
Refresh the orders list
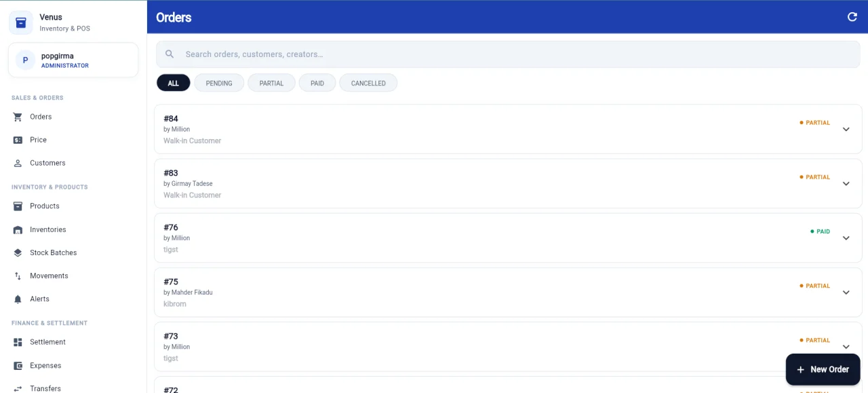point(852,17)
